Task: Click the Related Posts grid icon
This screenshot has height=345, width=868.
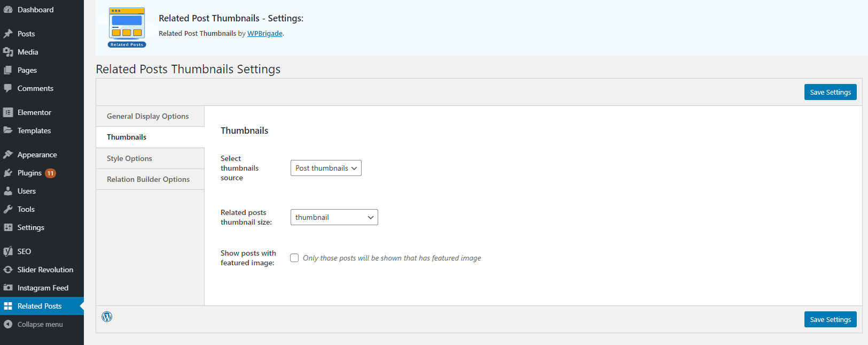Action: 8,306
